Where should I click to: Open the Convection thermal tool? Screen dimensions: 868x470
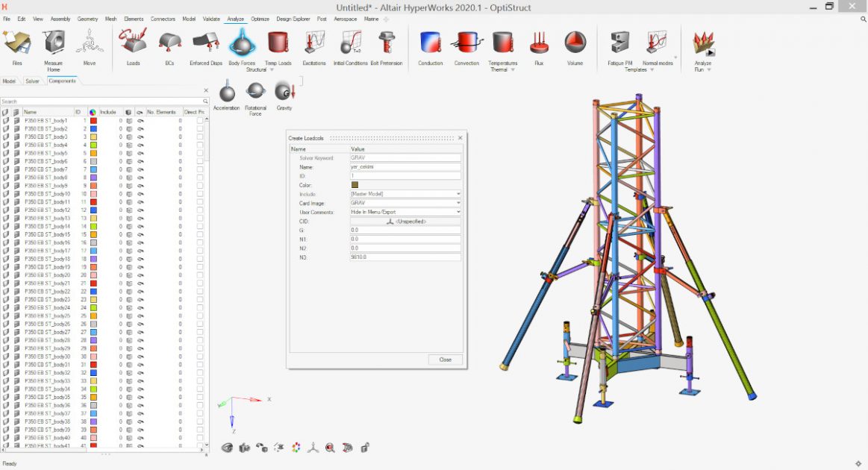click(466, 43)
